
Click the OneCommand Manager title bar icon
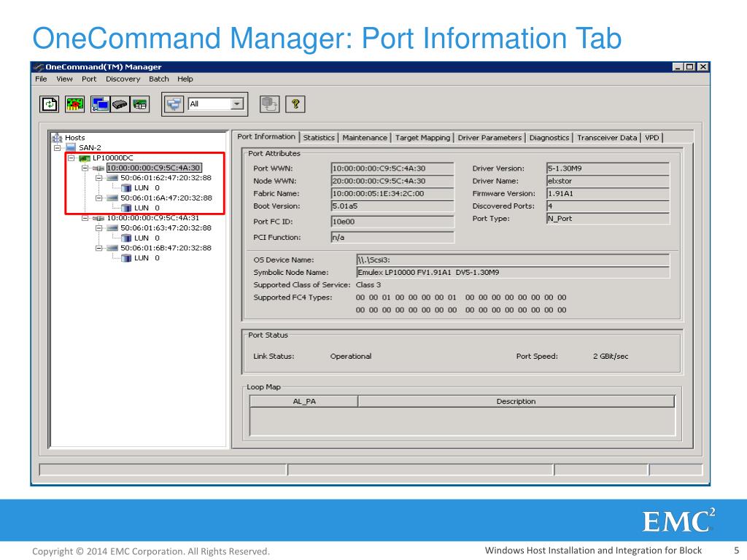click(x=39, y=67)
